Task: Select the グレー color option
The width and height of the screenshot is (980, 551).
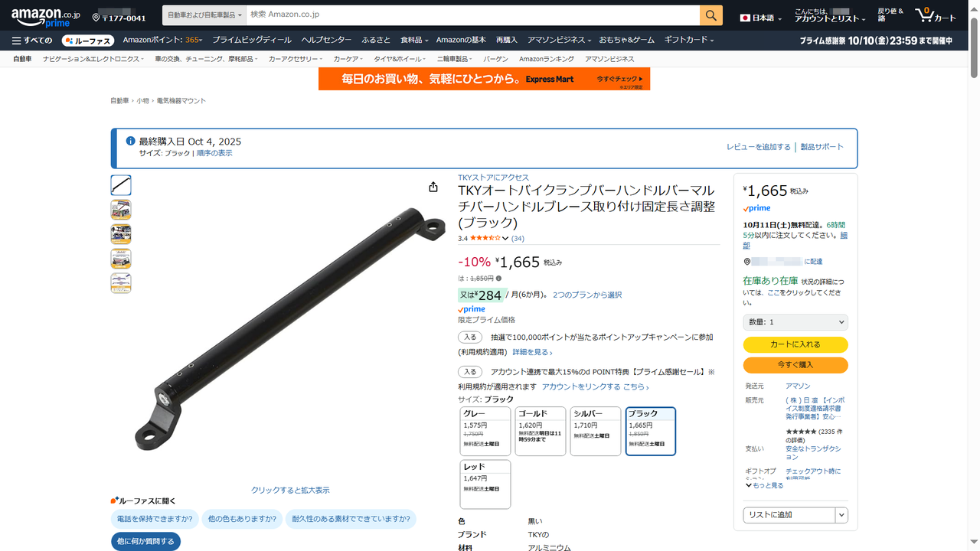Action: pos(485,432)
